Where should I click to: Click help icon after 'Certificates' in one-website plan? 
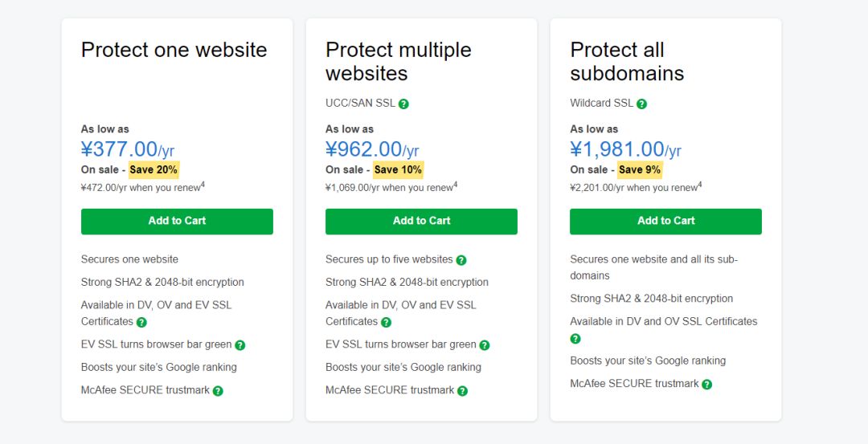tap(141, 322)
